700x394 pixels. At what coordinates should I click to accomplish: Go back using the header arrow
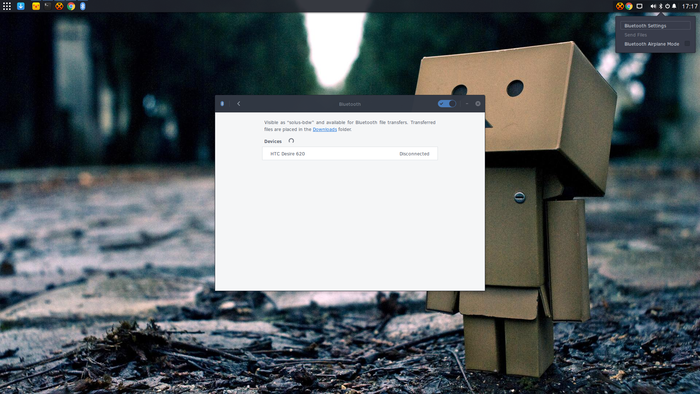(238, 104)
